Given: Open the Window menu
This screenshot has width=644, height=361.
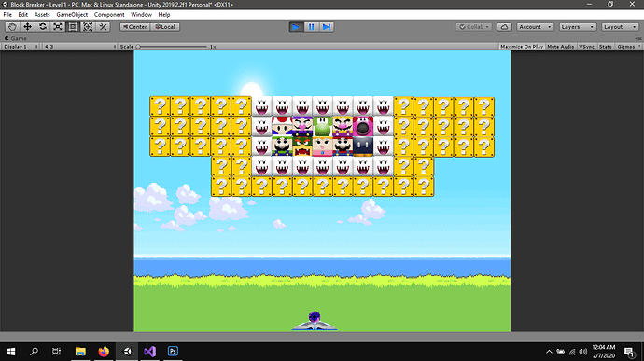Looking at the screenshot, I should [x=141, y=14].
